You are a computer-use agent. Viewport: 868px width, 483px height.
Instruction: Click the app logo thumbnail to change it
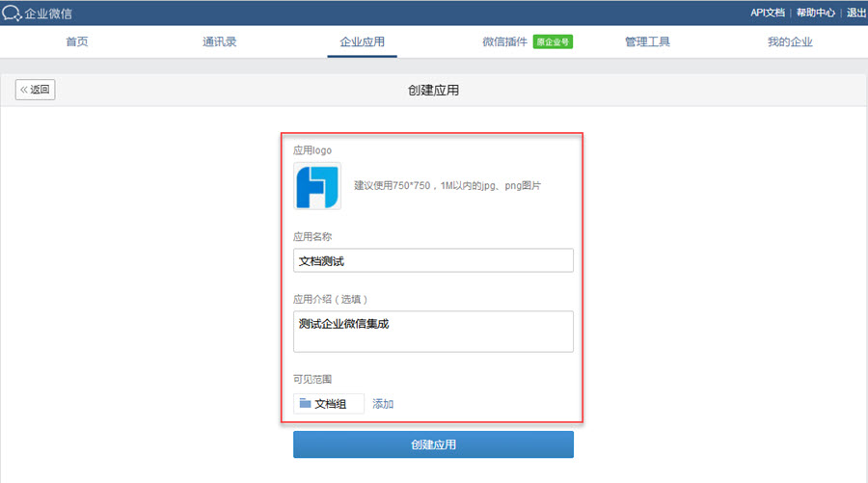[x=317, y=186]
